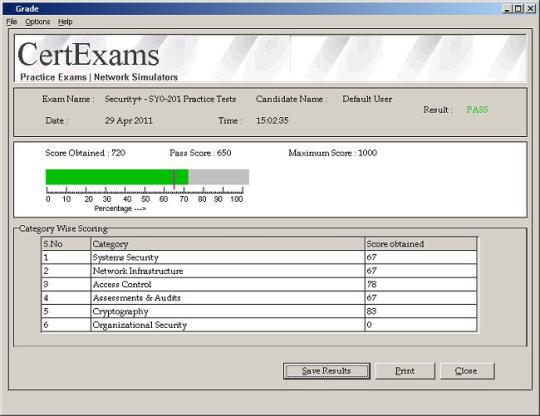Click the time value 15:02:35
Viewport: 540px width, 416px height.
(272, 121)
